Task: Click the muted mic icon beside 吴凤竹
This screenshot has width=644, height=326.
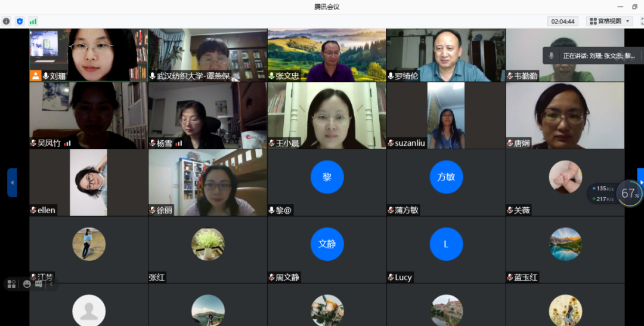Action: (x=33, y=143)
